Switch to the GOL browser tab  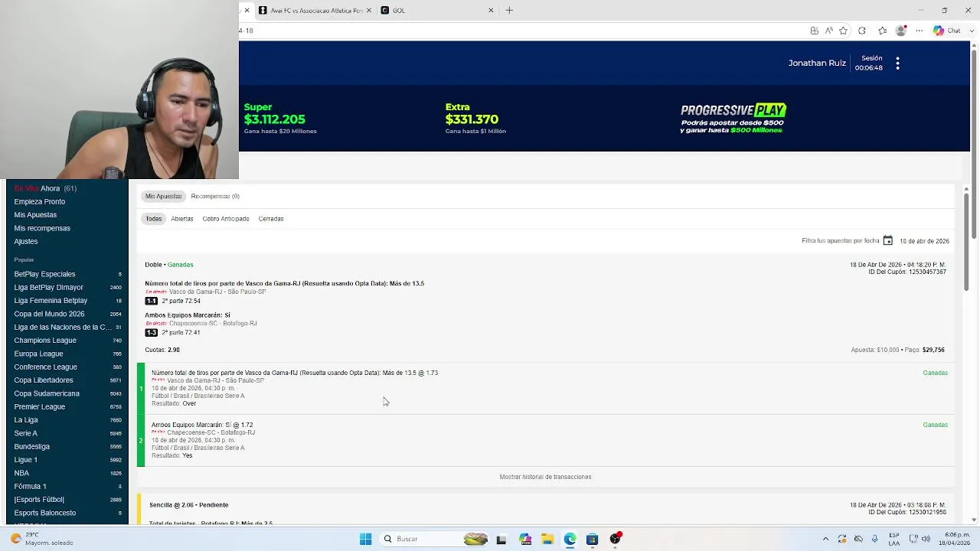click(x=436, y=10)
